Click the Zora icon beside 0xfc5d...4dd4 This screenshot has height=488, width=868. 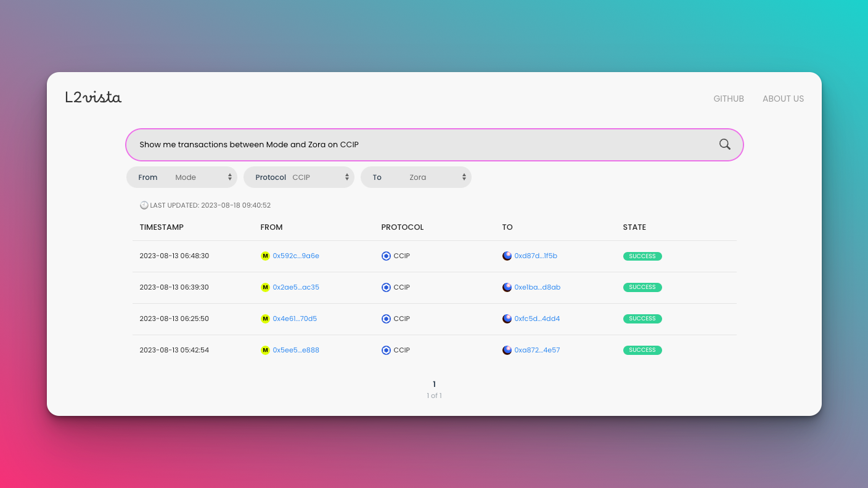pos(507,319)
